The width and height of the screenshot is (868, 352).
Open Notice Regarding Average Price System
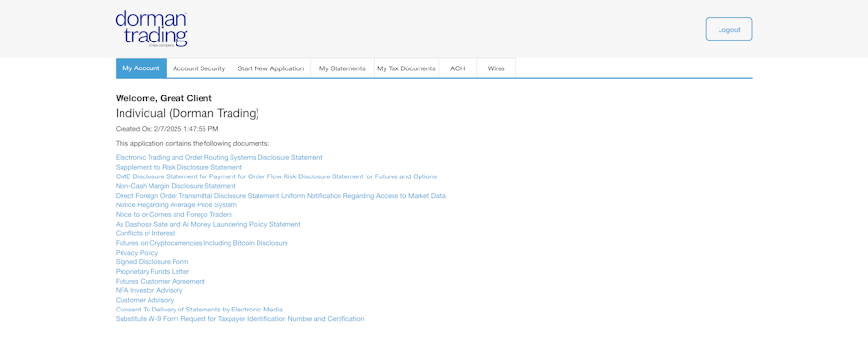[x=176, y=204]
